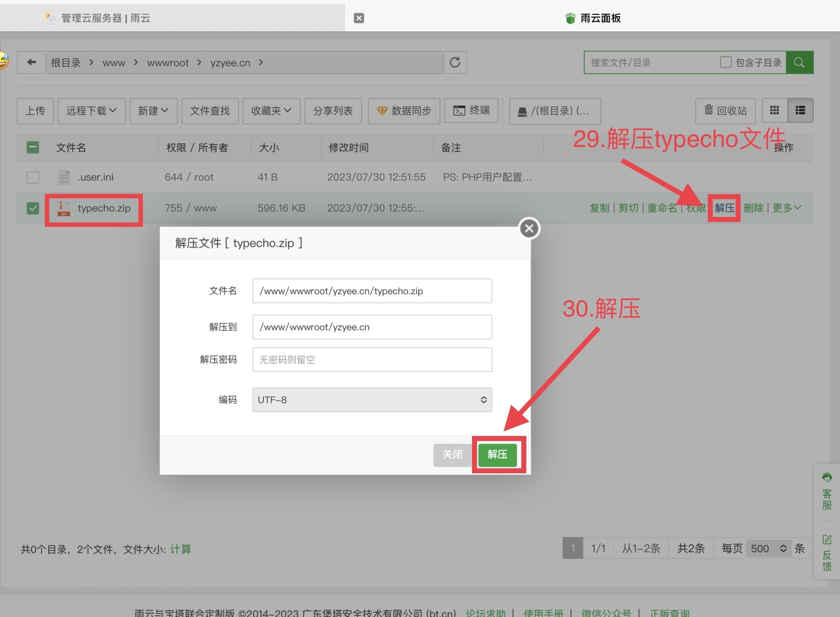Click 重命名 link for typecho.zip
This screenshot has width=840, height=617.
click(662, 208)
